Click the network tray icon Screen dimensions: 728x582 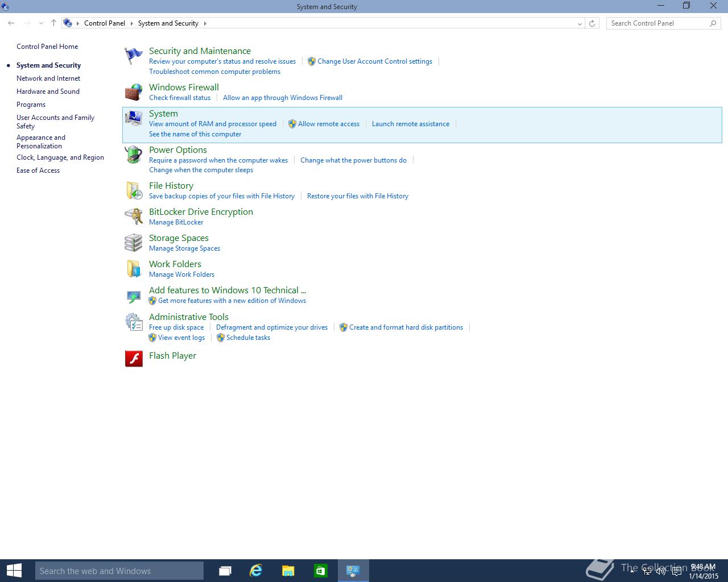point(647,571)
